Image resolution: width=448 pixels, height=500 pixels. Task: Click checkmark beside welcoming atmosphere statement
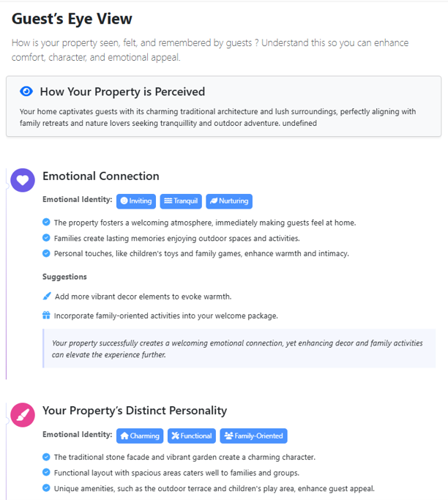46,222
